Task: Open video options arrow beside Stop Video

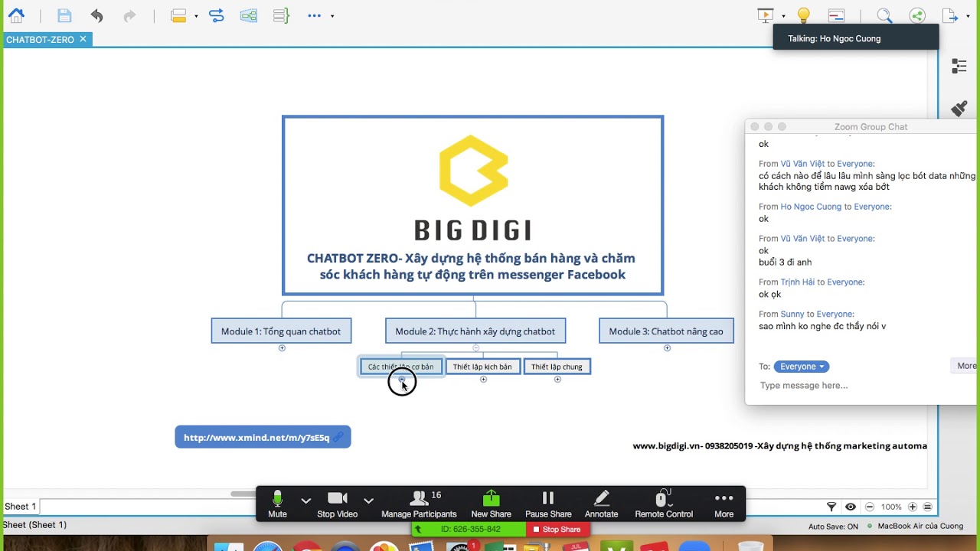Action: point(368,500)
